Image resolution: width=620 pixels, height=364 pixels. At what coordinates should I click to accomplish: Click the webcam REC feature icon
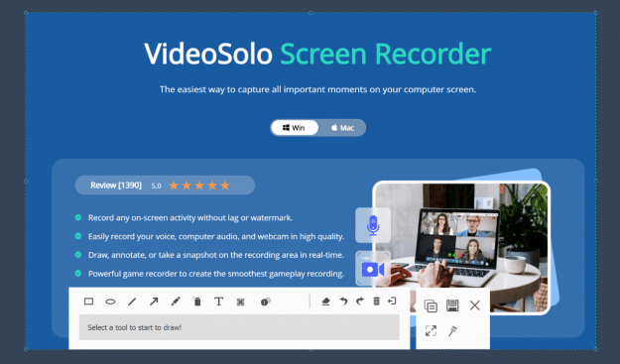pyautogui.click(x=372, y=269)
